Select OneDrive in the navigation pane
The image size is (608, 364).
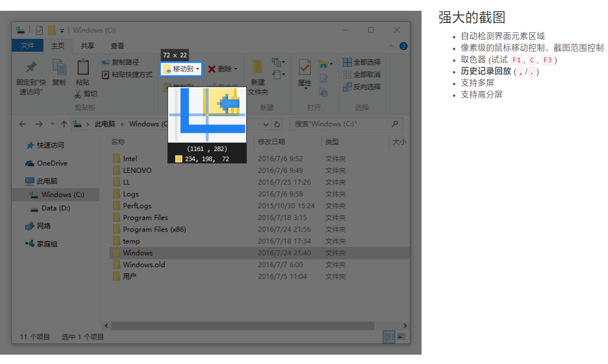click(x=46, y=163)
